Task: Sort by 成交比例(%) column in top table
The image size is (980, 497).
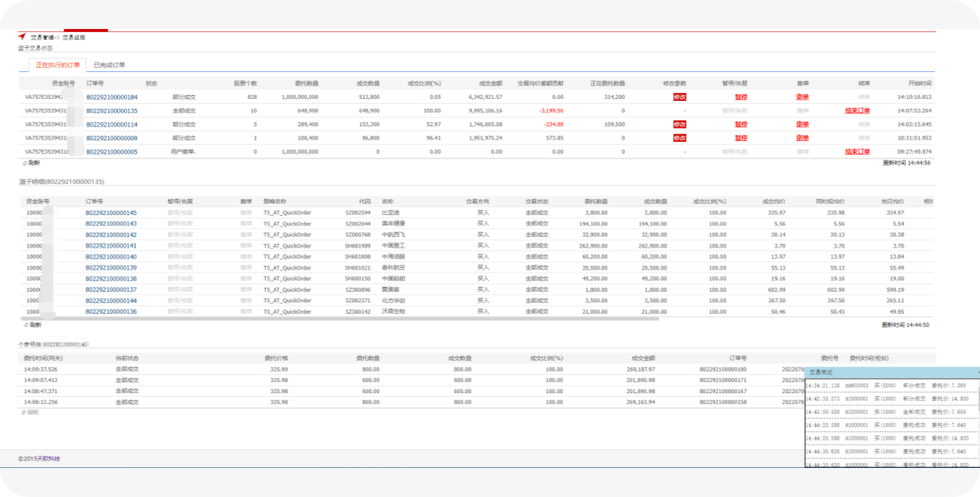Action: point(424,84)
